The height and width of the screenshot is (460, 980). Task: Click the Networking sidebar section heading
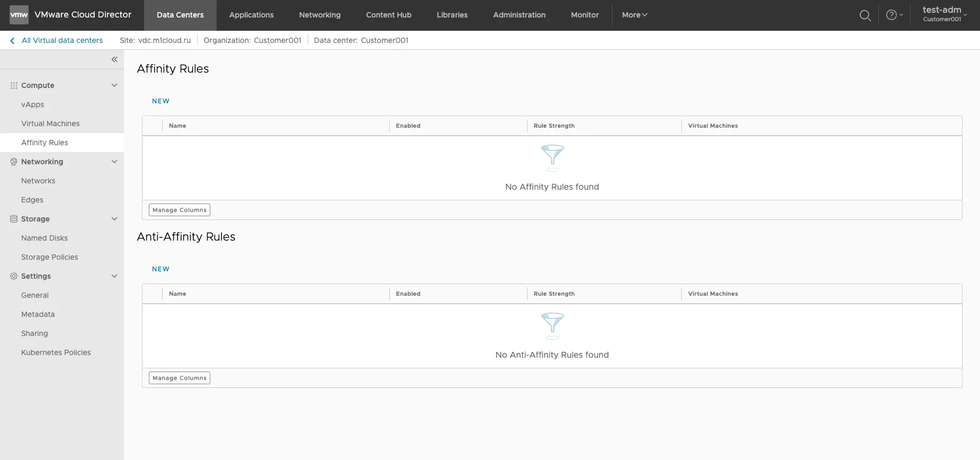click(x=42, y=162)
